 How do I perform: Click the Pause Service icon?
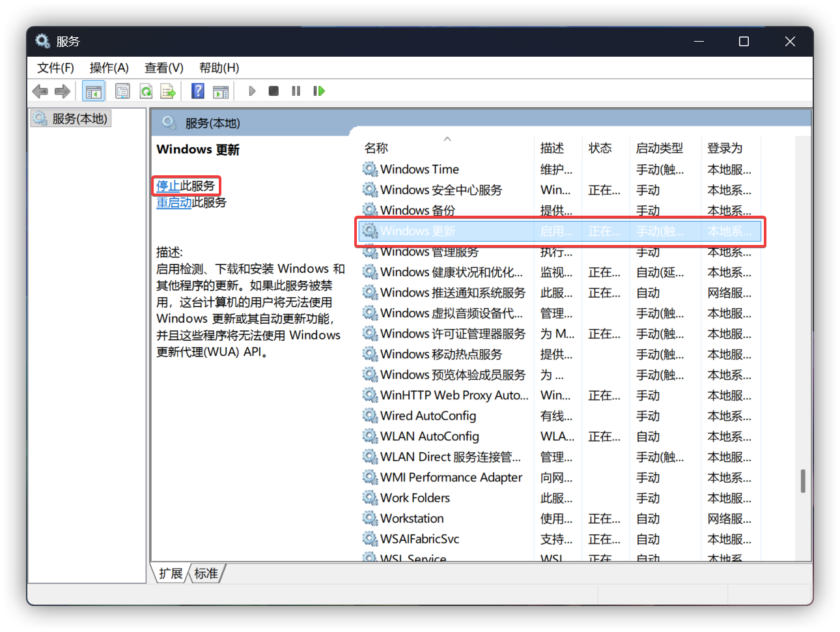tap(296, 91)
